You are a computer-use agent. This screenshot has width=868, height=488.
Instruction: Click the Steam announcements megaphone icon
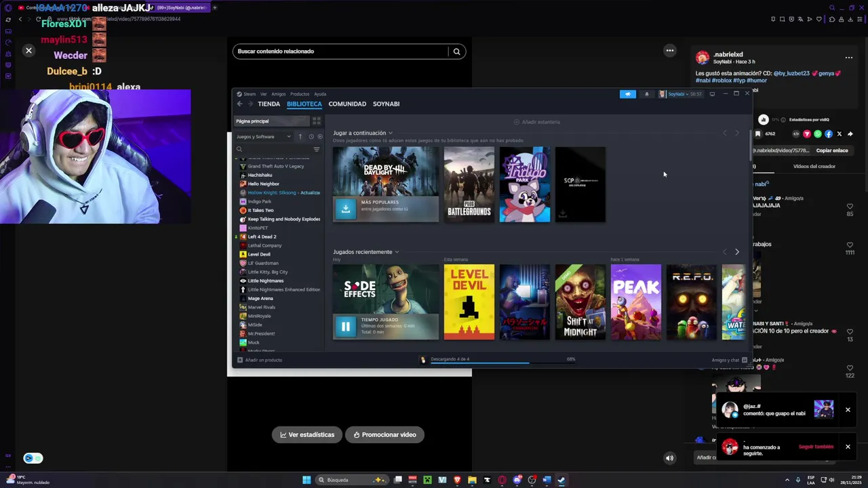pos(628,94)
